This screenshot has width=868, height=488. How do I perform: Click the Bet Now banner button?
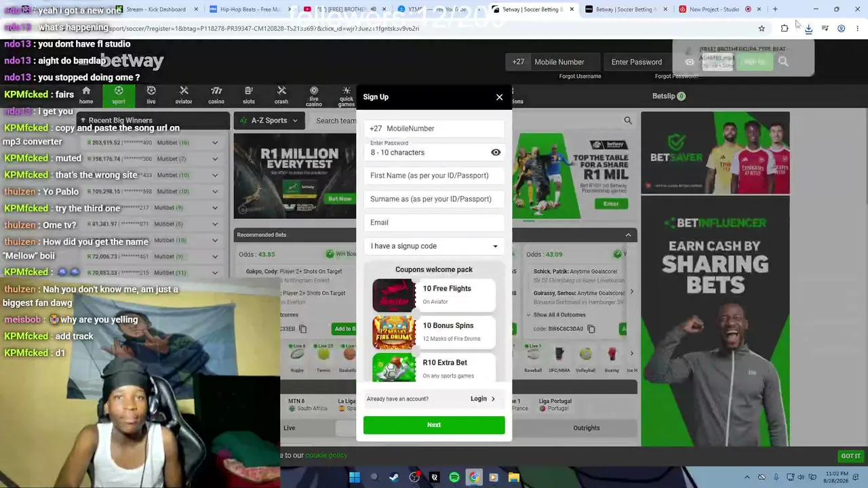click(x=340, y=199)
